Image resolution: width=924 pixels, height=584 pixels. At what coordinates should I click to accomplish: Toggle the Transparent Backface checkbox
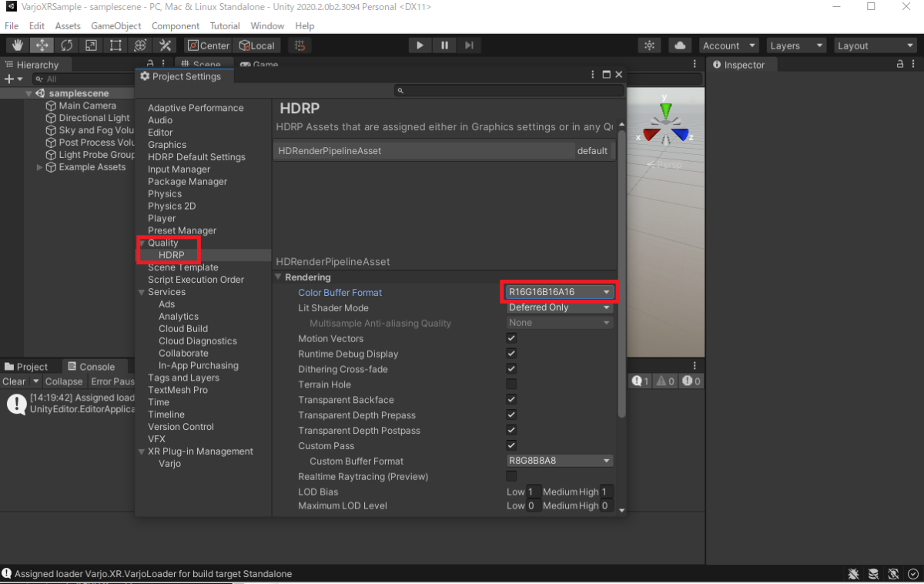511,400
